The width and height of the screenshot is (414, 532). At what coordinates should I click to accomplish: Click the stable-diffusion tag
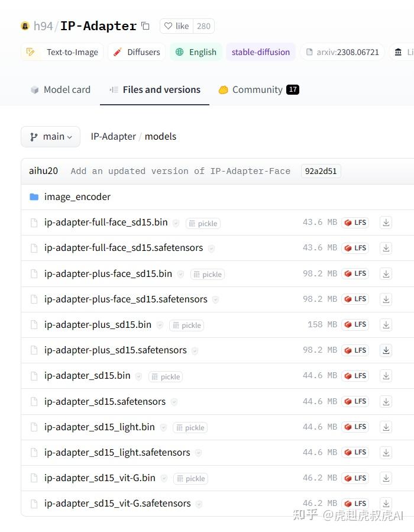[260, 52]
